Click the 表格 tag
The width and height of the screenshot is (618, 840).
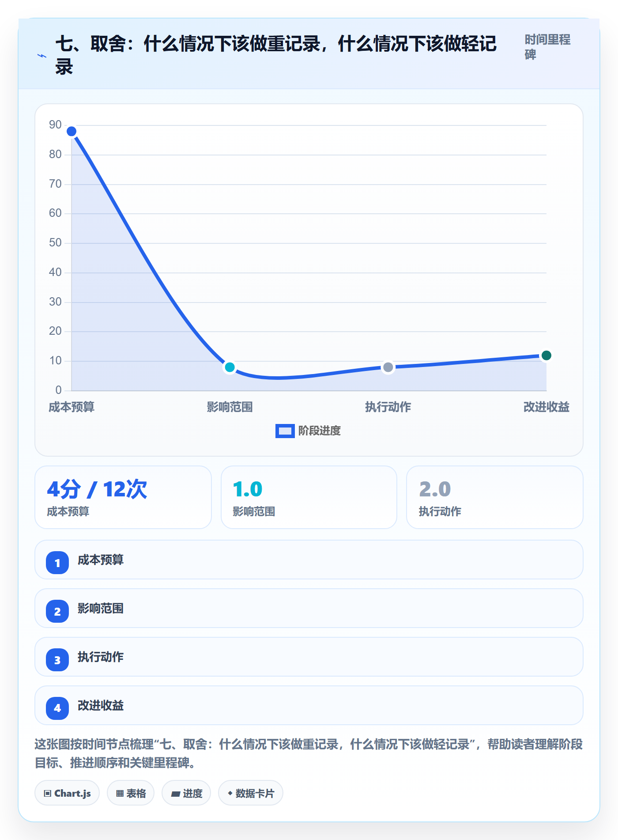click(131, 793)
